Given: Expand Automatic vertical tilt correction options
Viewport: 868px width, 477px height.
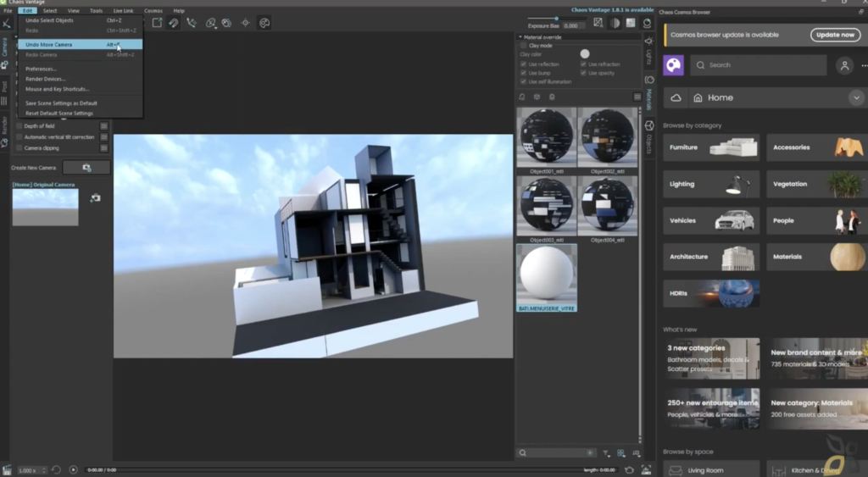Looking at the screenshot, I should tap(104, 137).
